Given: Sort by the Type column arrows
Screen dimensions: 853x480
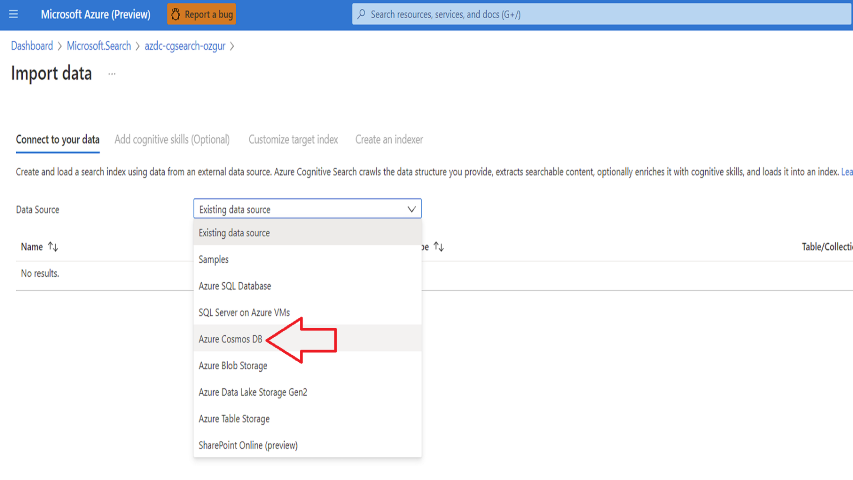Looking at the screenshot, I should (438, 247).
